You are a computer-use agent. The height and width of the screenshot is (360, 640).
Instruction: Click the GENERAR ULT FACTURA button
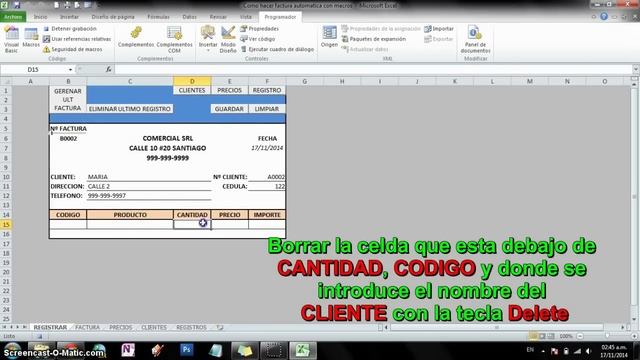tap(68, 100)
